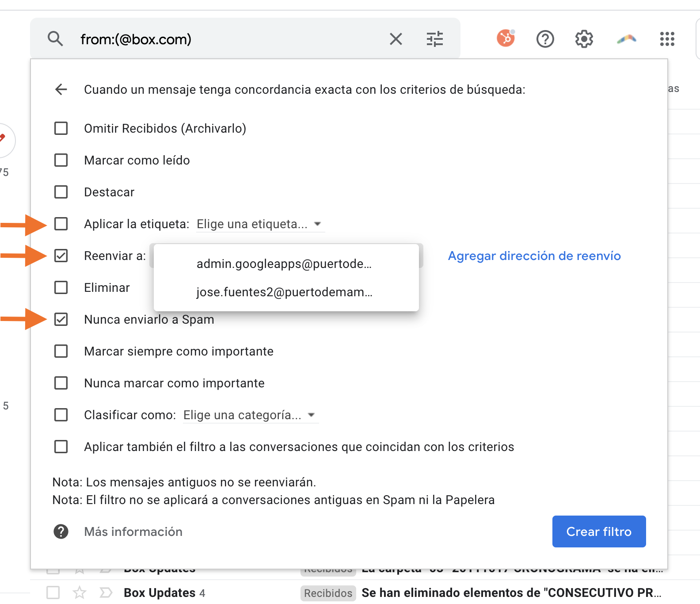Screen dimensions: 700x604
Task: Go back using the left arrow
Action: click(61, 89)
